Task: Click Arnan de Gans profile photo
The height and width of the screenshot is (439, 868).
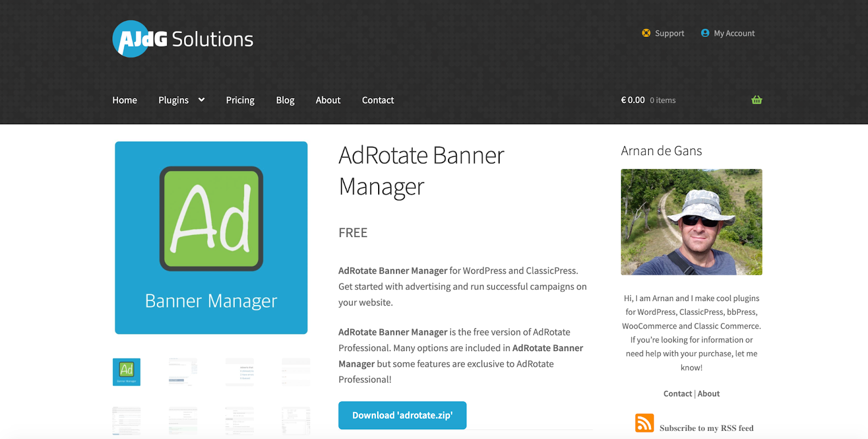Action: pyautogui.click(x=692, y=222)
